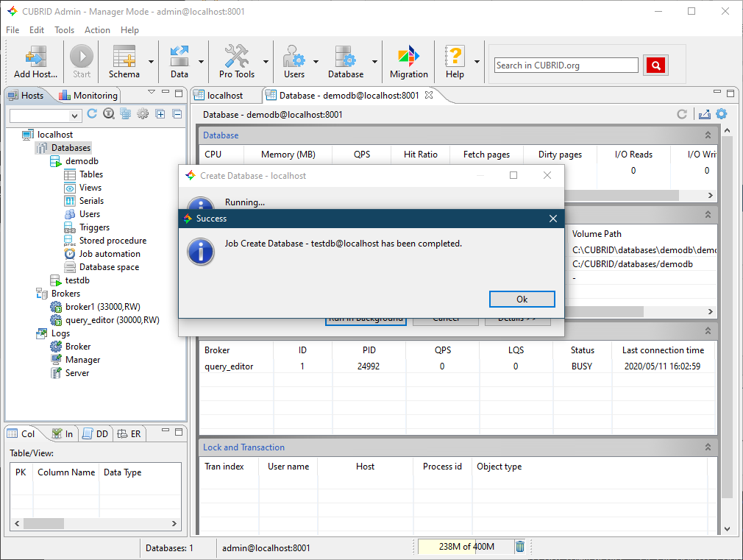Open the Schema dropdown arrow
Viewport: 743px width, 560px height.
point(151,63)
